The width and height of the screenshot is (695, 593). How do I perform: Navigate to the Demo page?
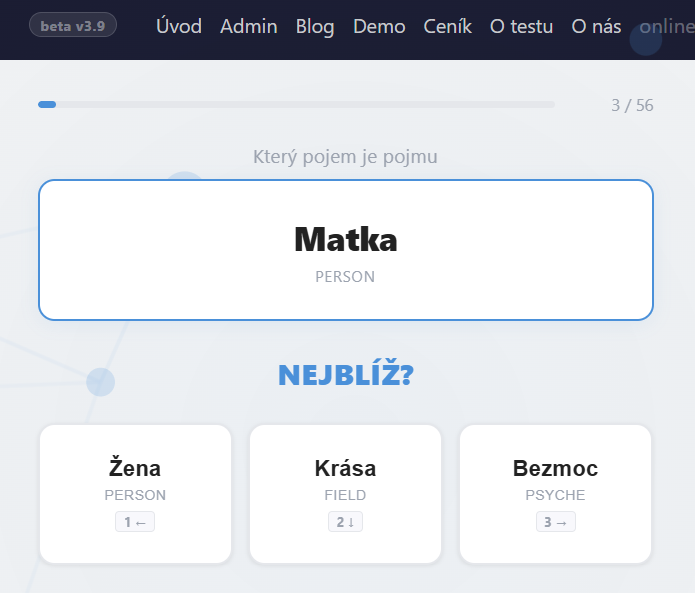(x=379, y=27)
